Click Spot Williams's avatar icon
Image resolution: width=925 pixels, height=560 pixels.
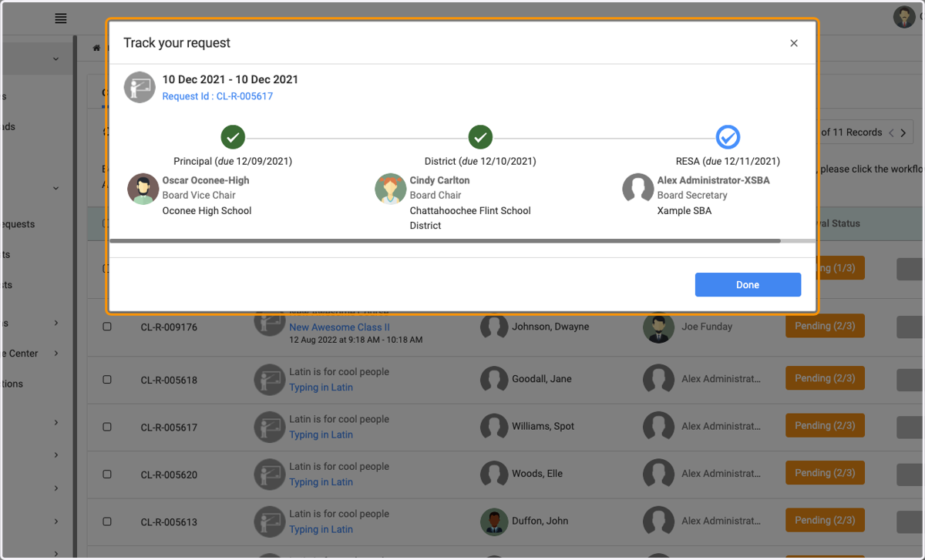coord(494,426)
